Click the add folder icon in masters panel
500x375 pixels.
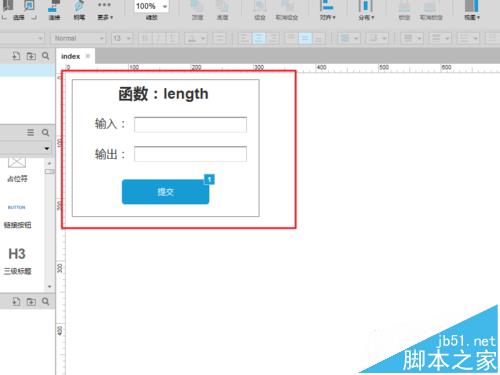point(31,302)
